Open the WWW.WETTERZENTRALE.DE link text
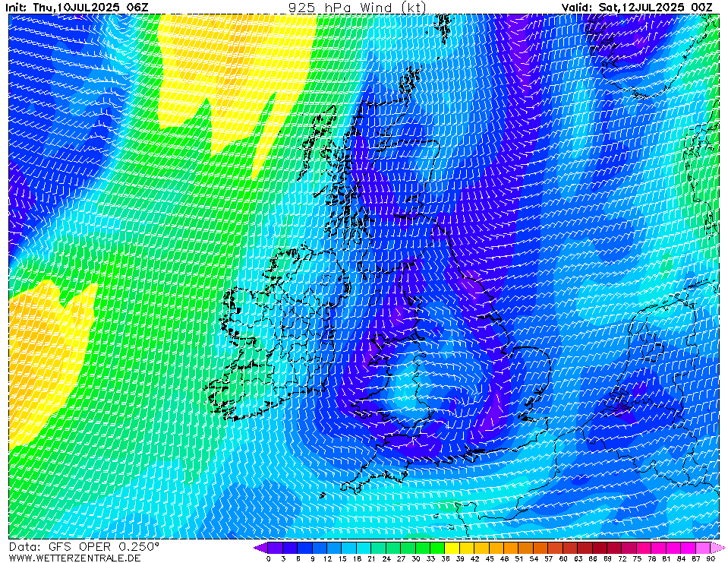This screenshot has width=728, height=563. click(x=74, y=558)
